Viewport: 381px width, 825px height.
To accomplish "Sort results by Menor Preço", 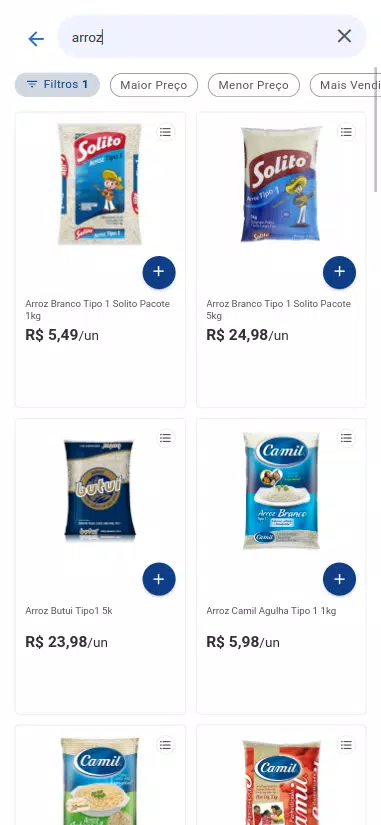I will pos(254,85).
